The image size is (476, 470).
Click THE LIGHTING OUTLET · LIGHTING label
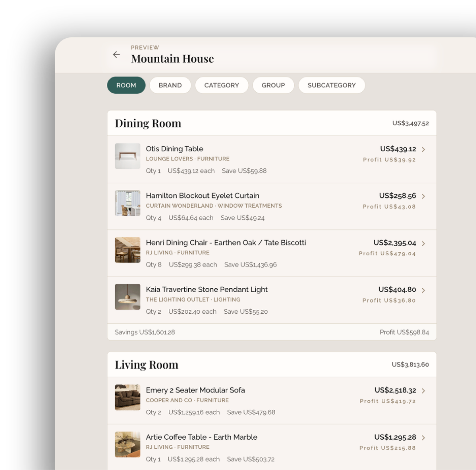point(193,299)
